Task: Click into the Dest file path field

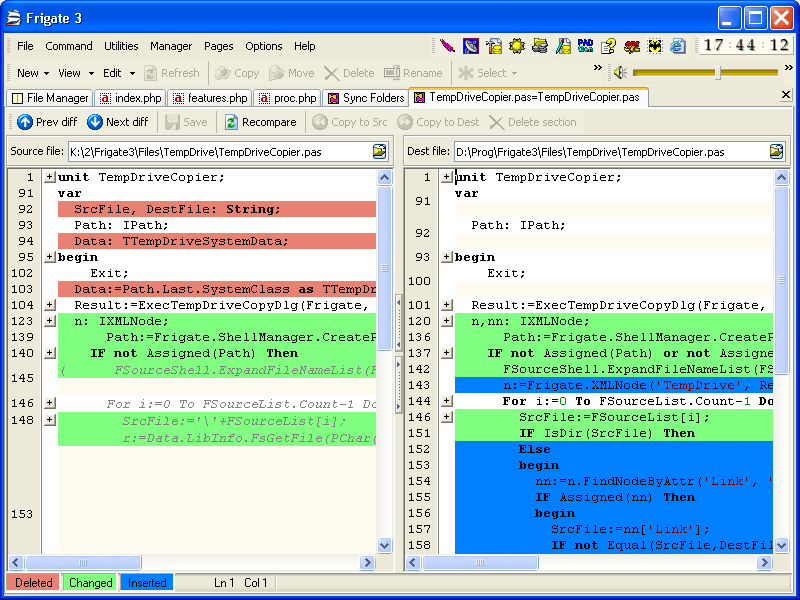Action: 611,152
